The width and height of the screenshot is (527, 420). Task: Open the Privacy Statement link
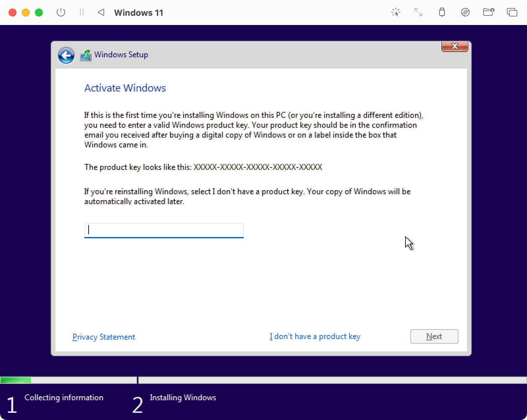[104, 337]
